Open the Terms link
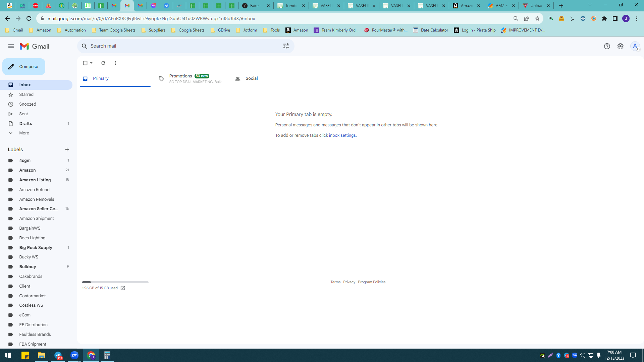This screenshot has height=362, width=644. click(335, 282)
